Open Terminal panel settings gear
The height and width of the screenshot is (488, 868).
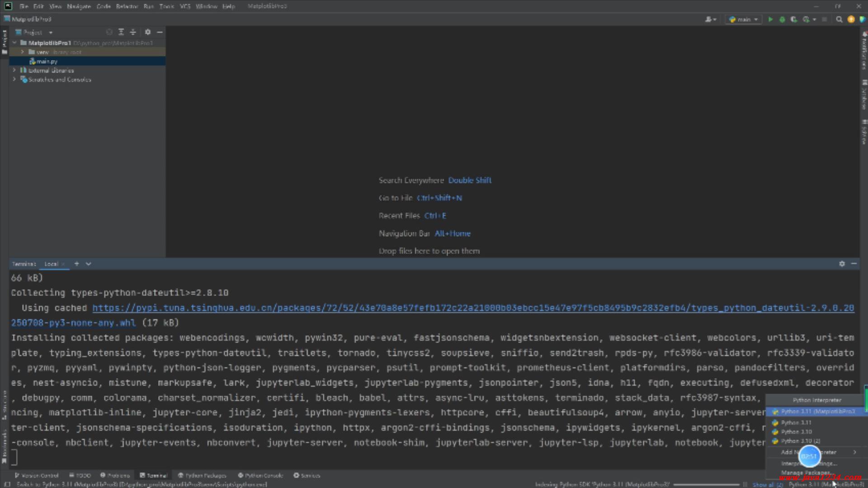click(842, 264)
